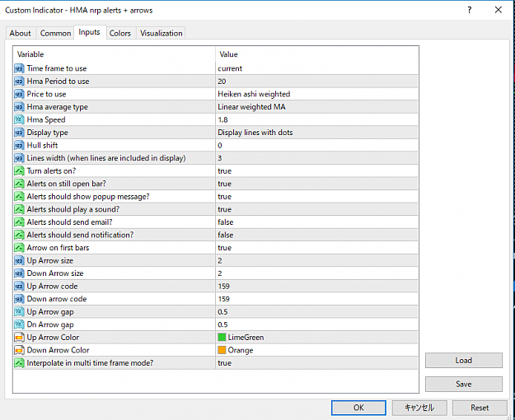Click the Up Arrow code row icon

(19, 286)
